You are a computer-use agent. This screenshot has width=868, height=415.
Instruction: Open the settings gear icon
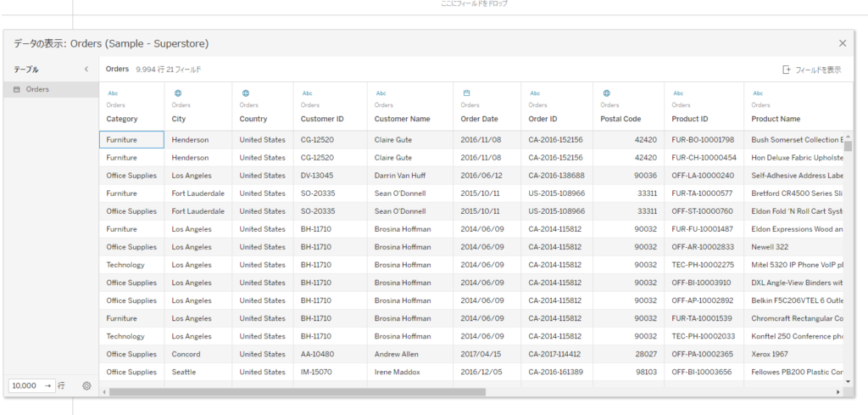pos(87,385)
